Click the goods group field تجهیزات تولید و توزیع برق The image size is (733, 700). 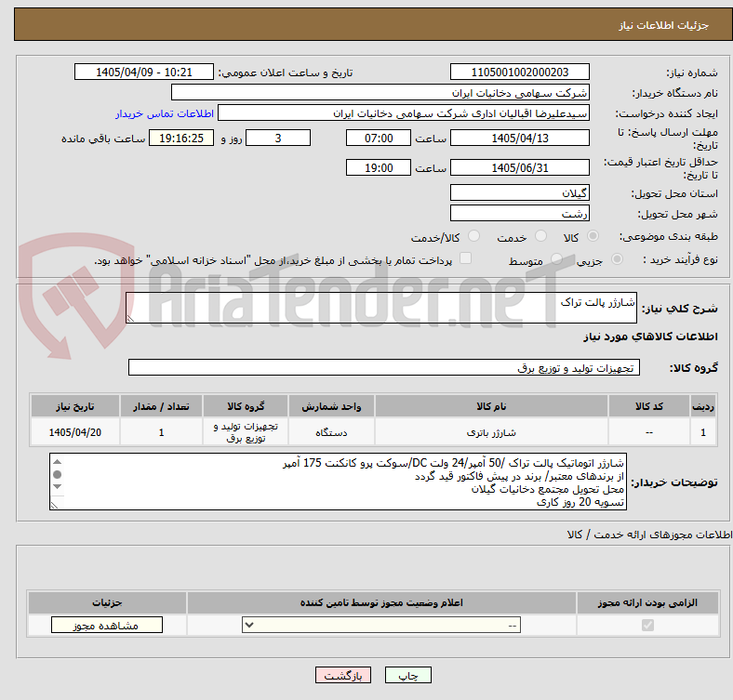click(x=384, y=367)
